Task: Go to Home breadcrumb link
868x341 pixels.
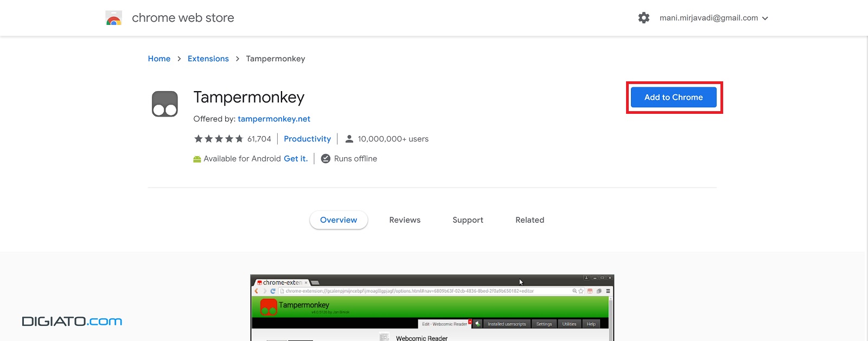Action: coord(159,59)
